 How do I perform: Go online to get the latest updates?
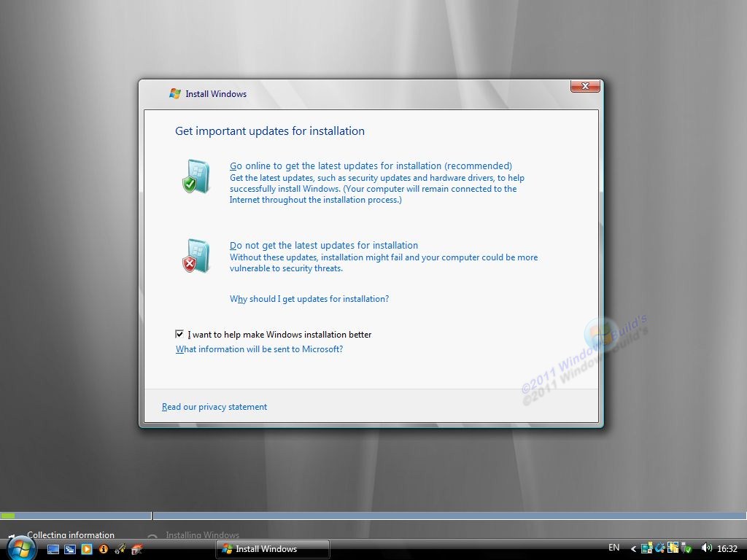click(x=371, y=166)
